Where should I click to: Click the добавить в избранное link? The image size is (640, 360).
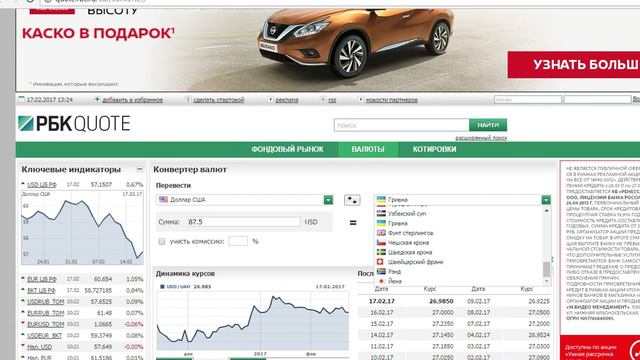click(x=132, y=100)
